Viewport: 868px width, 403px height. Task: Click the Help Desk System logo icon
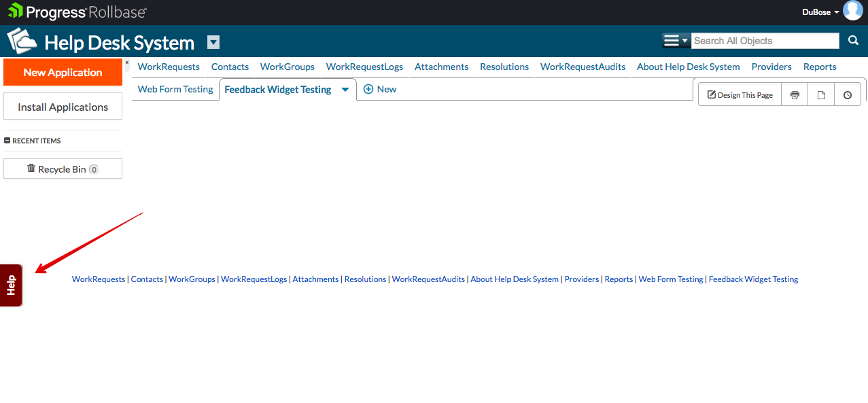point(22,41)
